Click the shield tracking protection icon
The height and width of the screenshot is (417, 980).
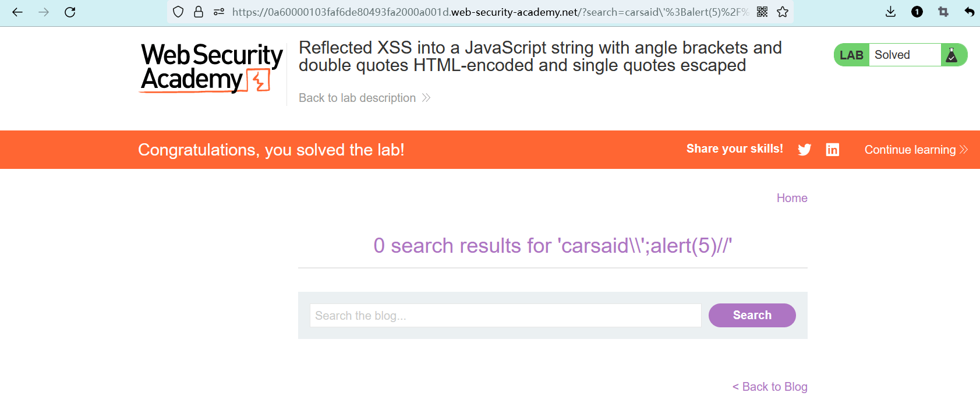tap(178, 12)
